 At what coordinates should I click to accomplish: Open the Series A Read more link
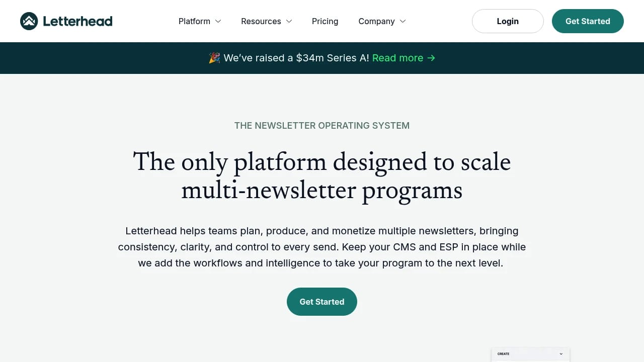point(398,58)
